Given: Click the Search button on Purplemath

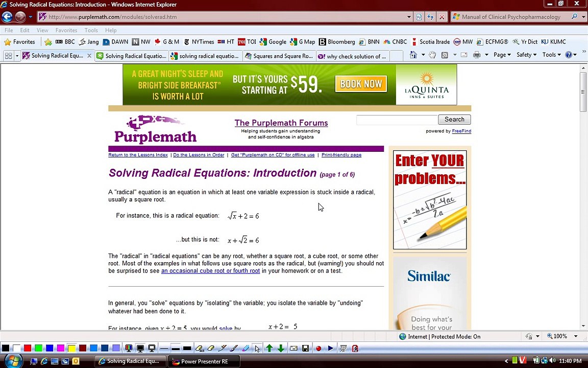Looking at the screenshot, I should (454, 120).
